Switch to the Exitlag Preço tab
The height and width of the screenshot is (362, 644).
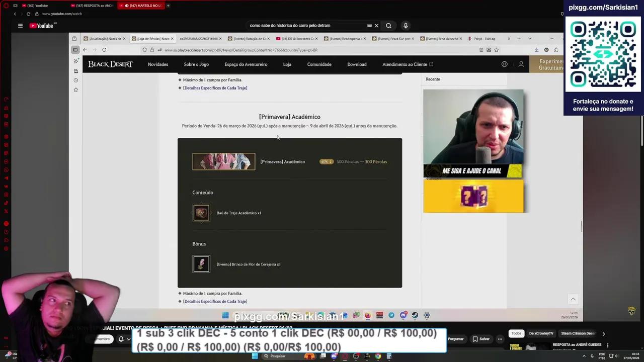(485, 39)
